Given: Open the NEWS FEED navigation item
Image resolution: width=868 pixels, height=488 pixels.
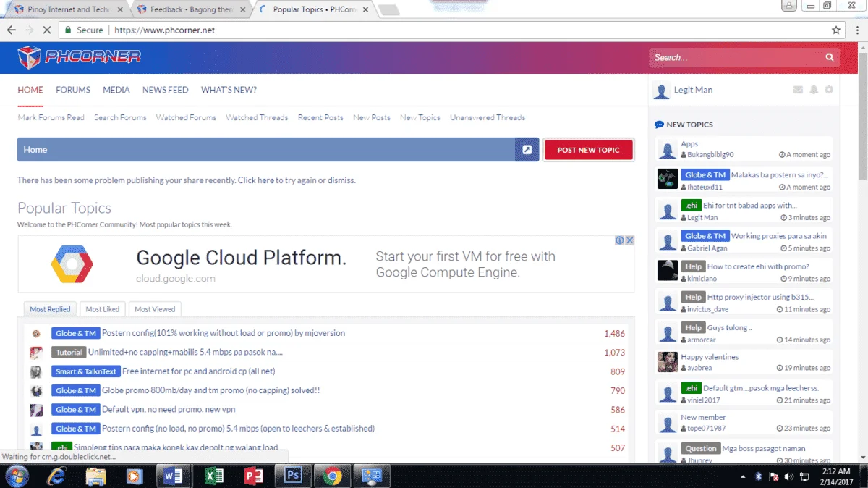Looking at the screenshot, I should [x=165, y=90].
